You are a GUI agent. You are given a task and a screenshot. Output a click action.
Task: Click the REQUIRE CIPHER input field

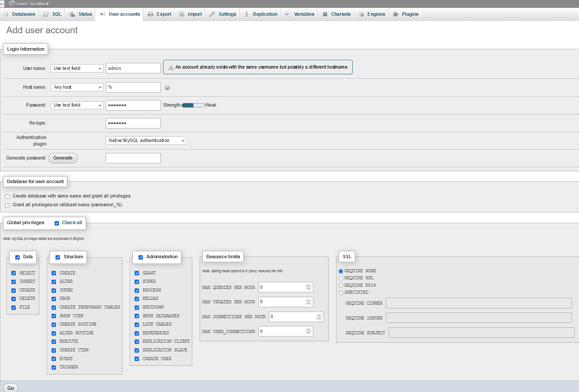click(x=479, y=303)
